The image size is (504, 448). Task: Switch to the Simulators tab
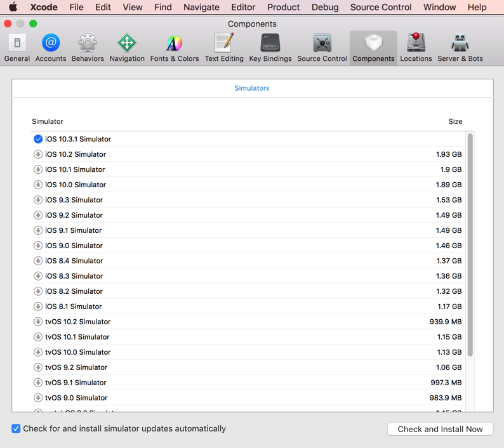pos(251,88)
